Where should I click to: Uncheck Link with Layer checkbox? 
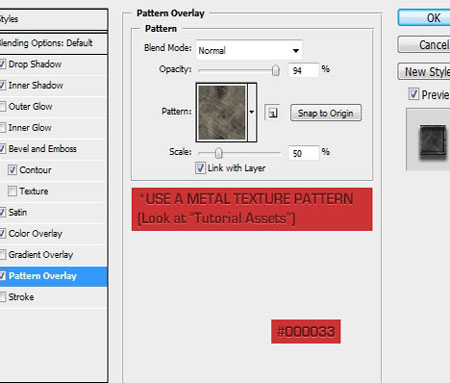[200, 168]
